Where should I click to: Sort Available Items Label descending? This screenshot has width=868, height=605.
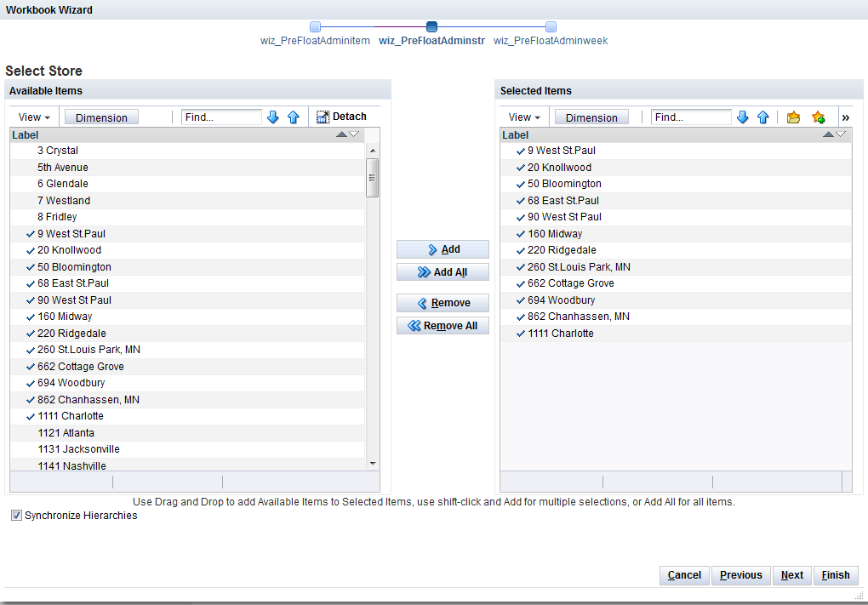click(354, 134)
